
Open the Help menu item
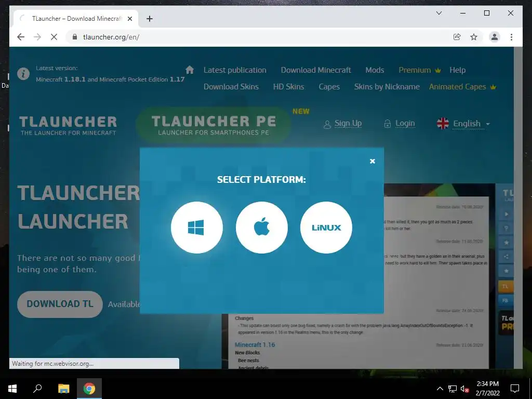pyautogui.click(x=457, y=70)
